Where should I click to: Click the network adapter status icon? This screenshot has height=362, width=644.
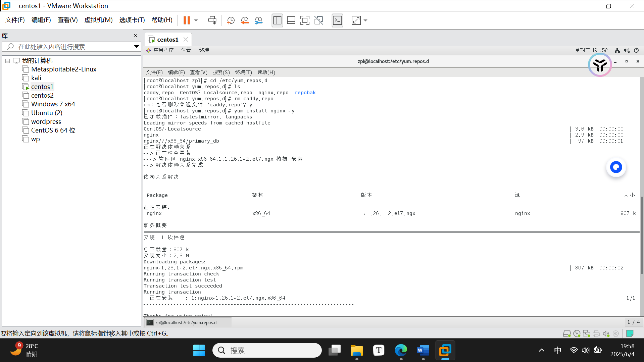point(587,333)
